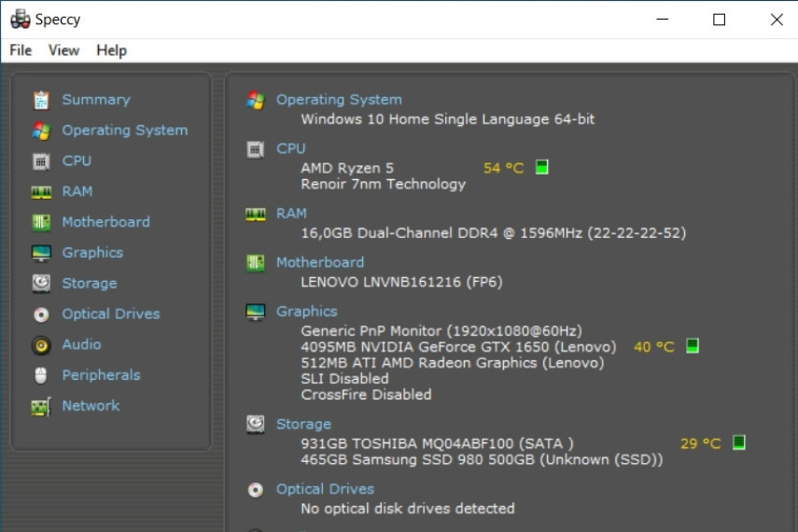Viewport: 798px width, 532px height.
Task: Select Optical Drives in the sidebar
Action: coord(111,315)
